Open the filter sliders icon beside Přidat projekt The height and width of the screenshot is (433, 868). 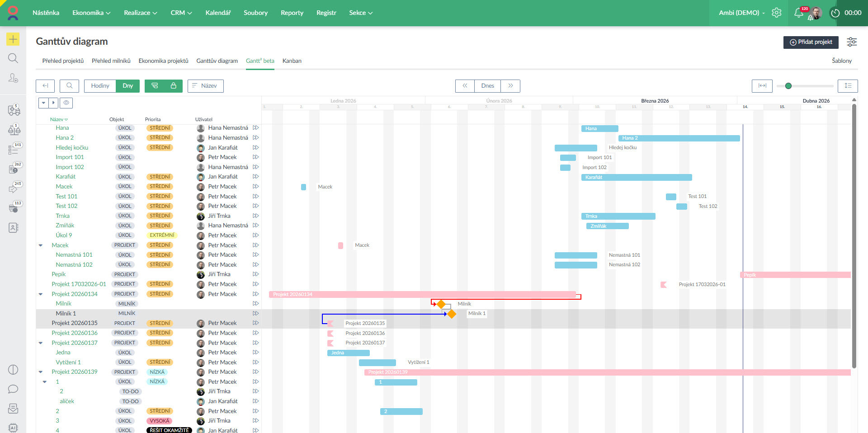click(852, 42)
